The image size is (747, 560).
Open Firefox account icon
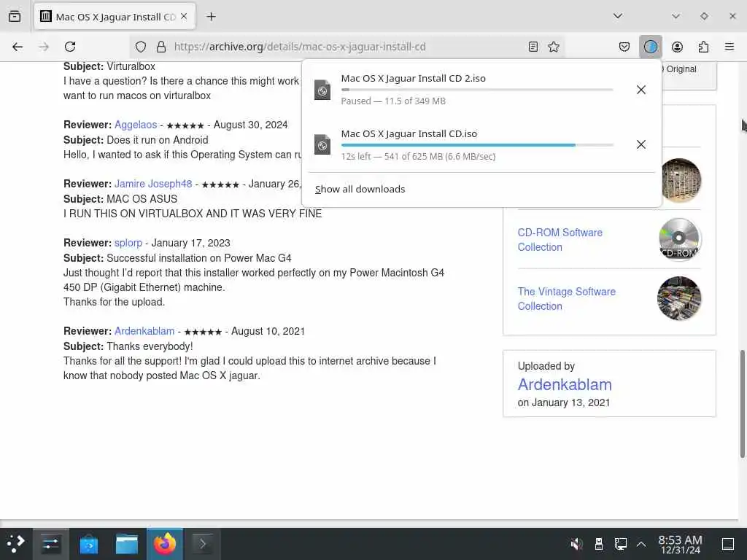pyautogui.click(x=677, y=47)
